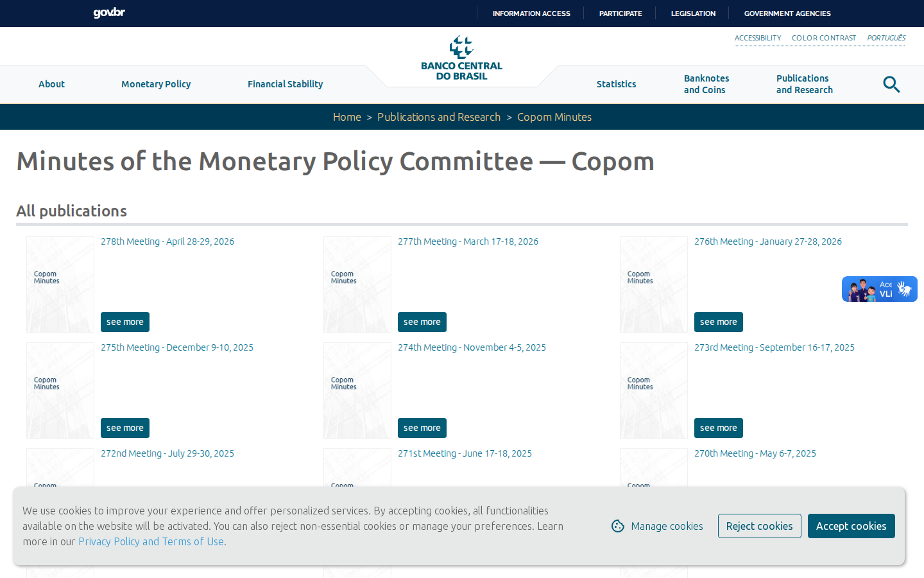Open the VLibras sign-language accessibility widget
The image size is (924, 578).
pos(880,289)
